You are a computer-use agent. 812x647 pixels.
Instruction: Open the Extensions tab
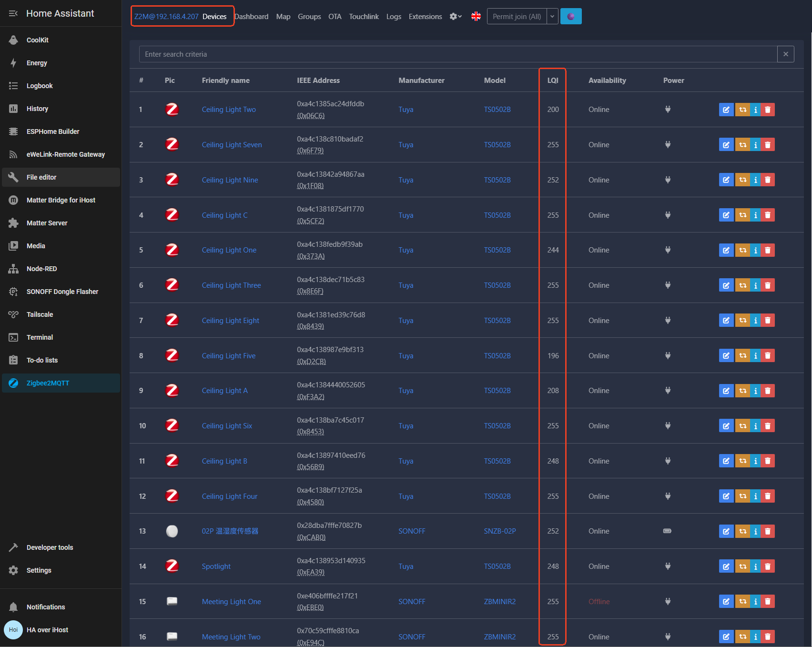[425, 16]
